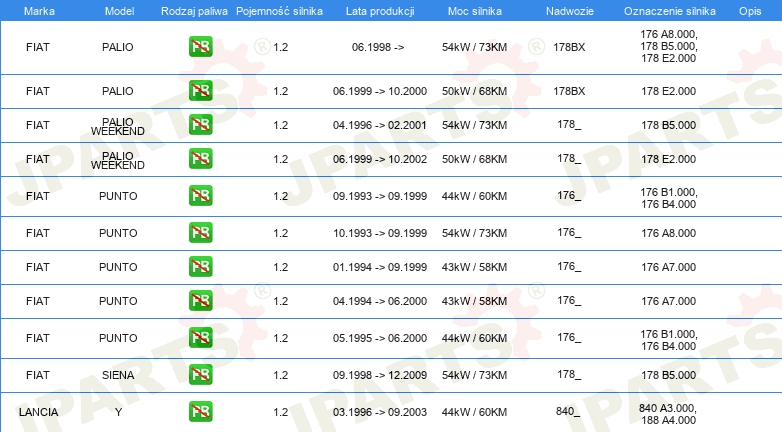Image resolution: width=782 pixels, height=432 pixels.
Task: Select the date range '06.1999 -> 10.2000'
Action: 380,91
